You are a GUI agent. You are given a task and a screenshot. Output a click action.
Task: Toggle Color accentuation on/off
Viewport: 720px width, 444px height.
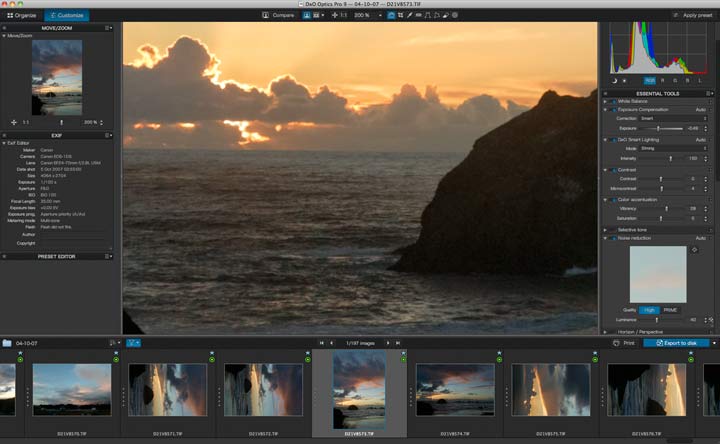(x=613, y=200)
